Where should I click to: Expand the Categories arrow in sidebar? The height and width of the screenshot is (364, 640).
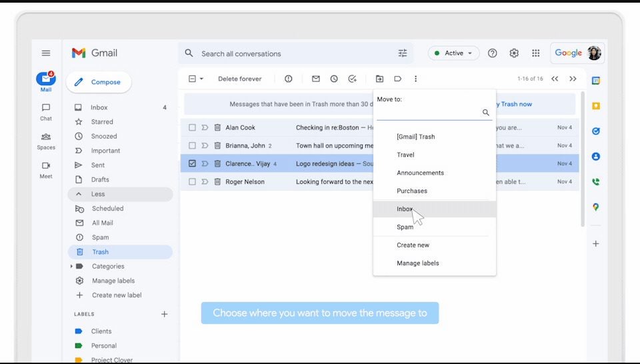click(71, 266)
